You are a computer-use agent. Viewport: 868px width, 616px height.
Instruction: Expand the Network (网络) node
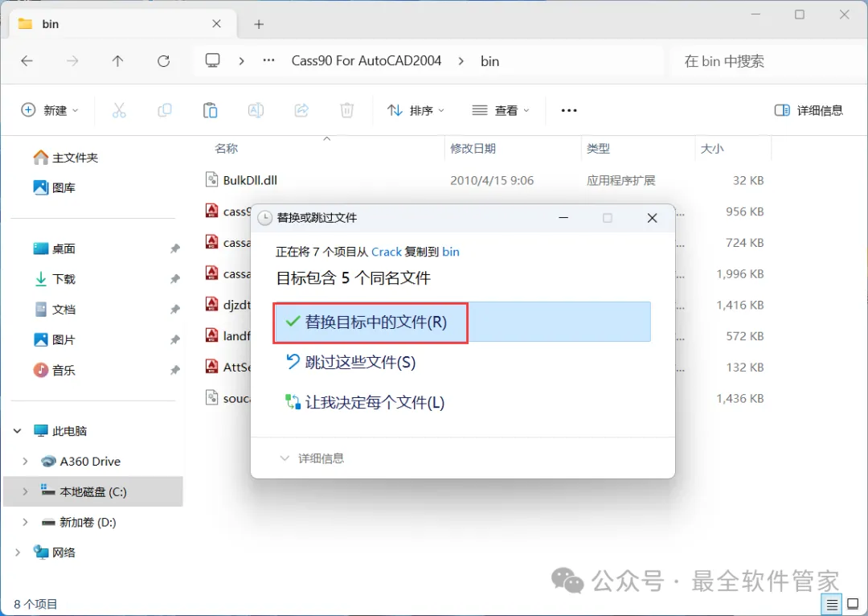[17, 552]
